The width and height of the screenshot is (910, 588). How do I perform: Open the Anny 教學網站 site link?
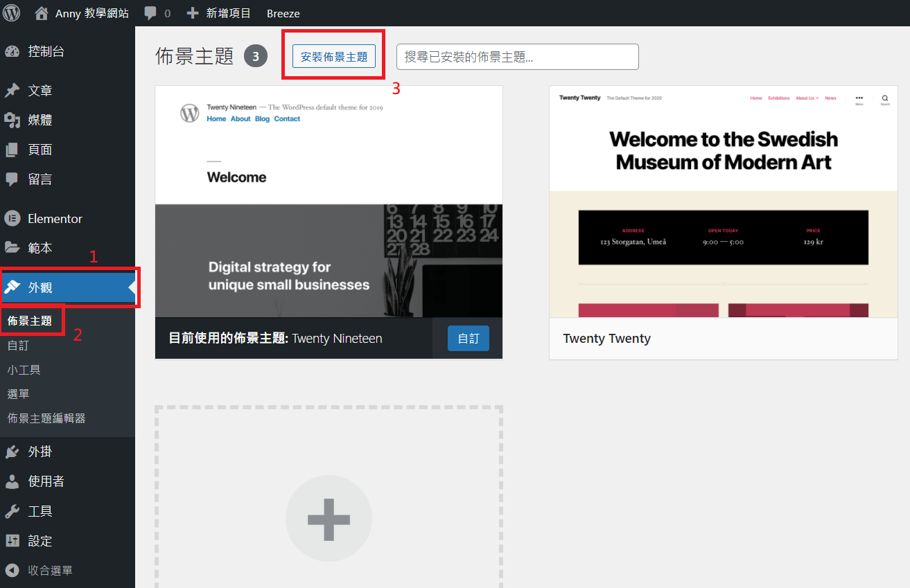coord(92,13)
